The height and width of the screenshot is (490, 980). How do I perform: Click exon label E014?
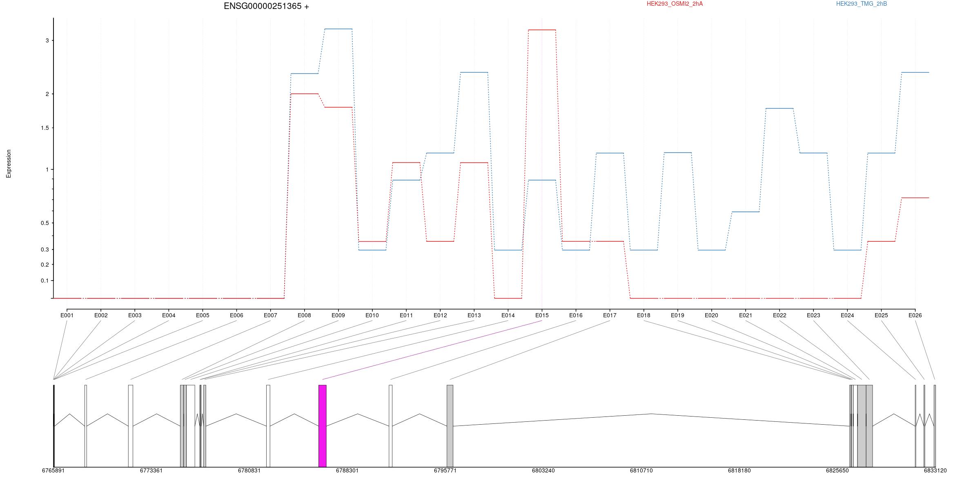click(x=508, y=315)
